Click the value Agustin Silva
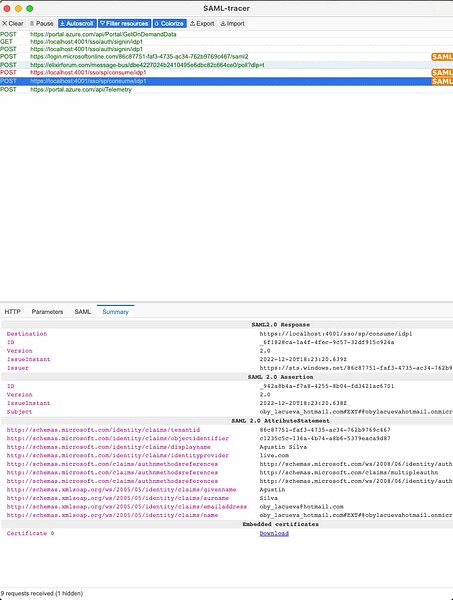 [x=283, y=447]
